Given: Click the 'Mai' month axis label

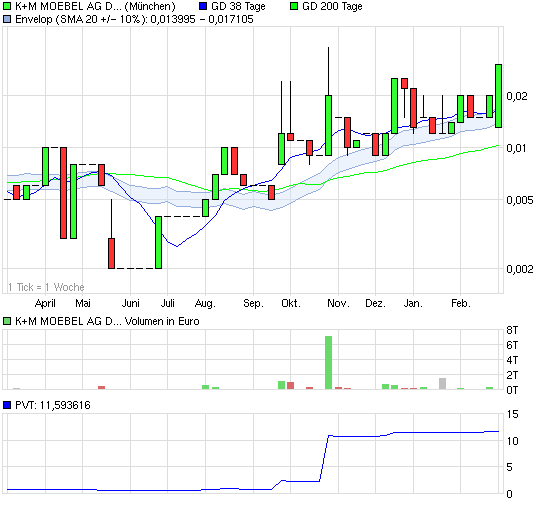Looking at the screenshot, I should tap(83, 303).
